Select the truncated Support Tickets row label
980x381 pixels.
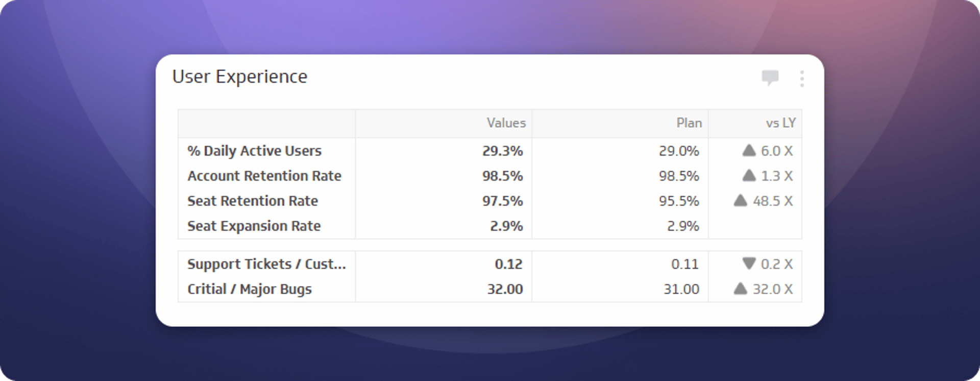pyautogui.click(x=266, y=264)
